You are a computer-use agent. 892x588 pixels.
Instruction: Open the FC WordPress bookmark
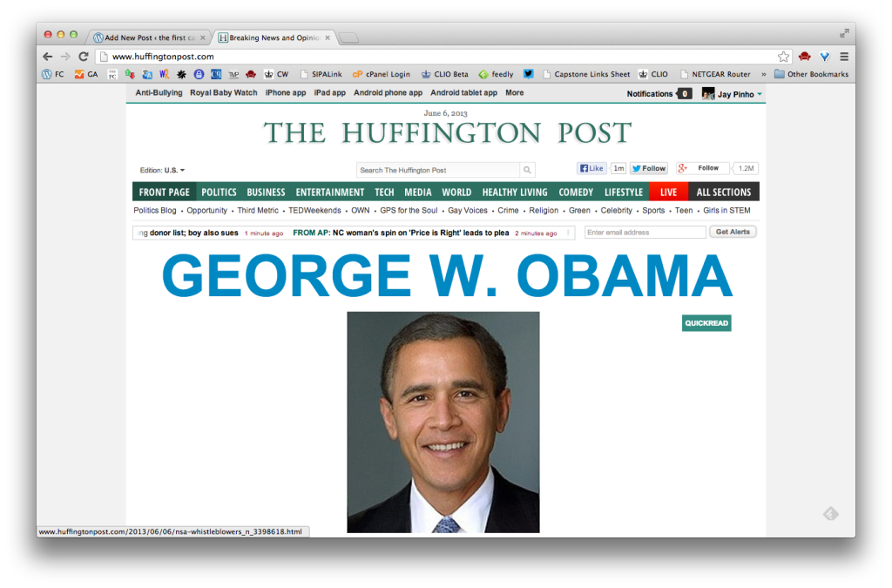click(x=53, y=74)
